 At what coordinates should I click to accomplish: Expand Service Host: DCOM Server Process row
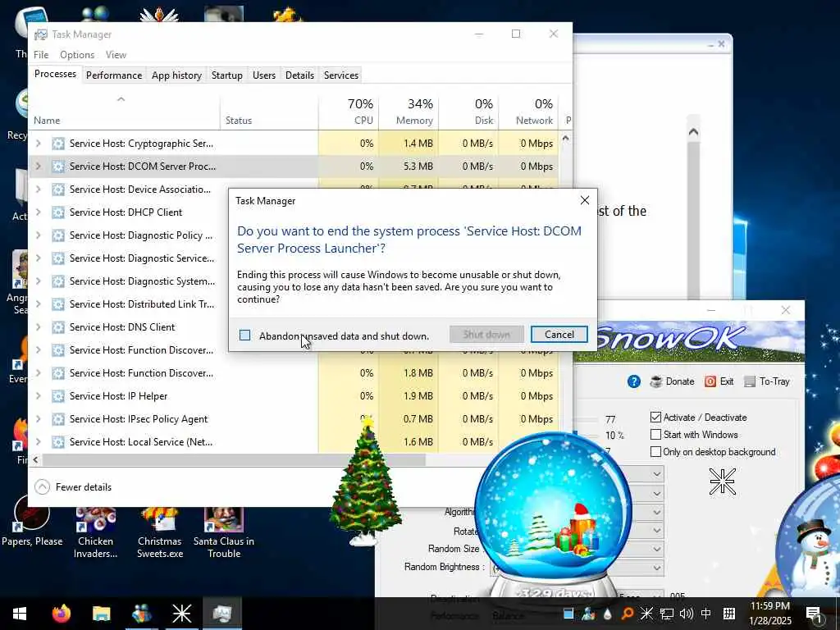(38, 166)
